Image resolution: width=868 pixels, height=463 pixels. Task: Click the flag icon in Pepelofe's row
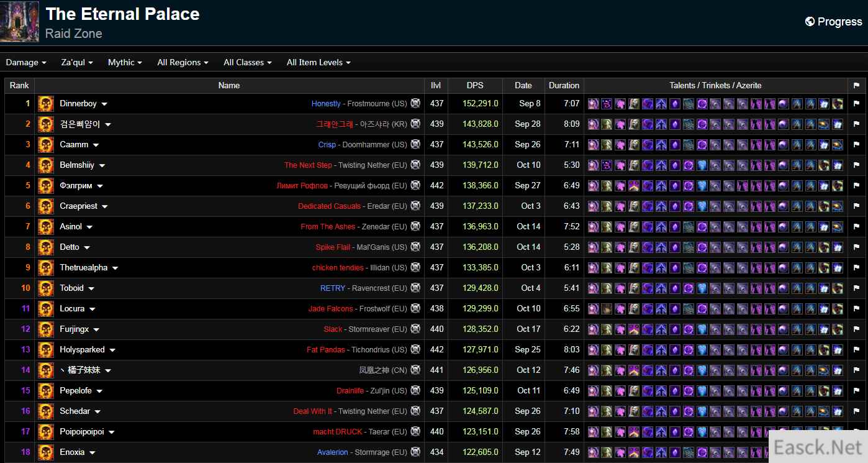(857, 391)
